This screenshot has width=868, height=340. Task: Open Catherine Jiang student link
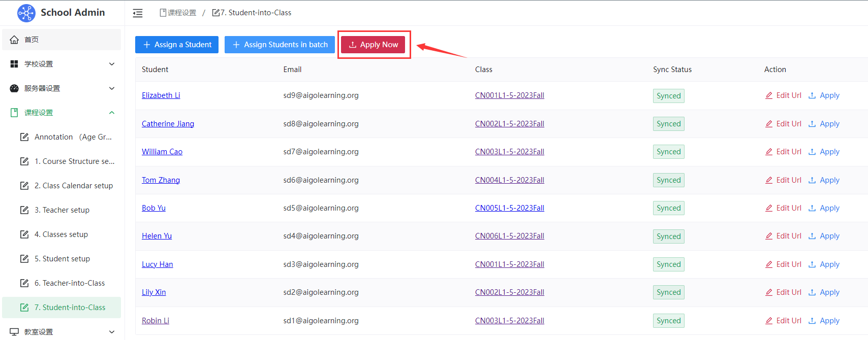point(168,124)
